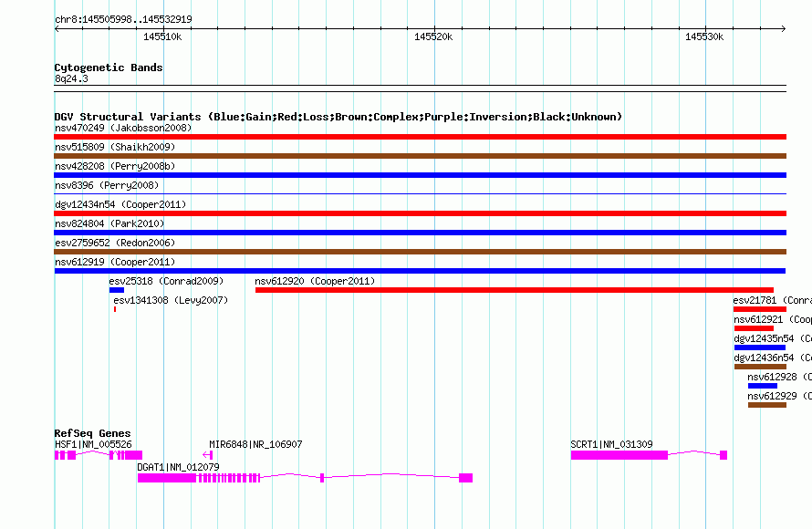Click the dgv12434n54 (Cooper2011) red bar
812x529 pixels.
[x=420, y=213]
